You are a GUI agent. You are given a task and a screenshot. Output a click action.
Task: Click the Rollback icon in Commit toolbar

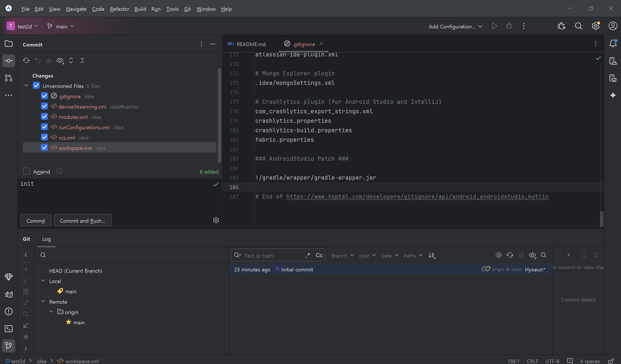click(x=38, y=60)
